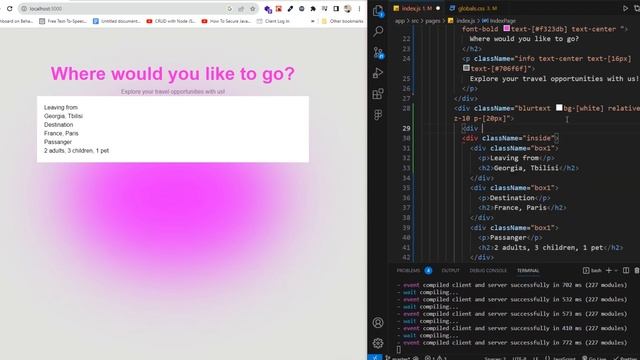Open the VS Code Search icon

click(378, 31)
